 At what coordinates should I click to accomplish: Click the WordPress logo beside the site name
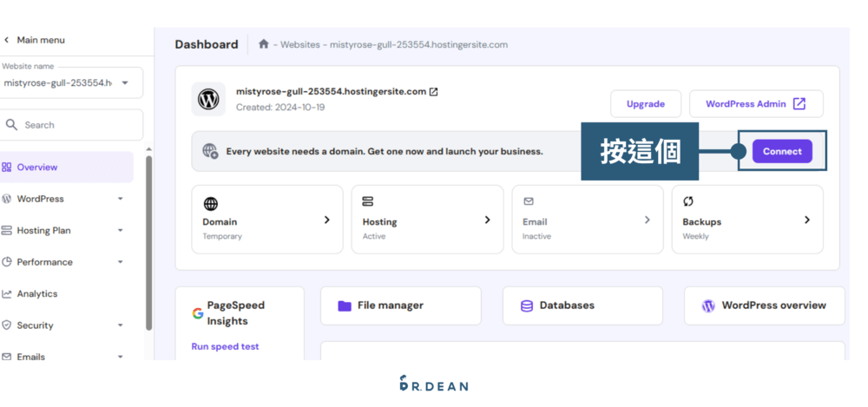coord(208,99)
